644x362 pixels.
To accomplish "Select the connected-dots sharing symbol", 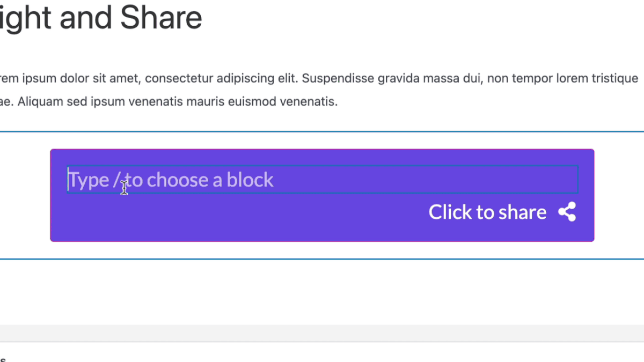I will [568, 212].
